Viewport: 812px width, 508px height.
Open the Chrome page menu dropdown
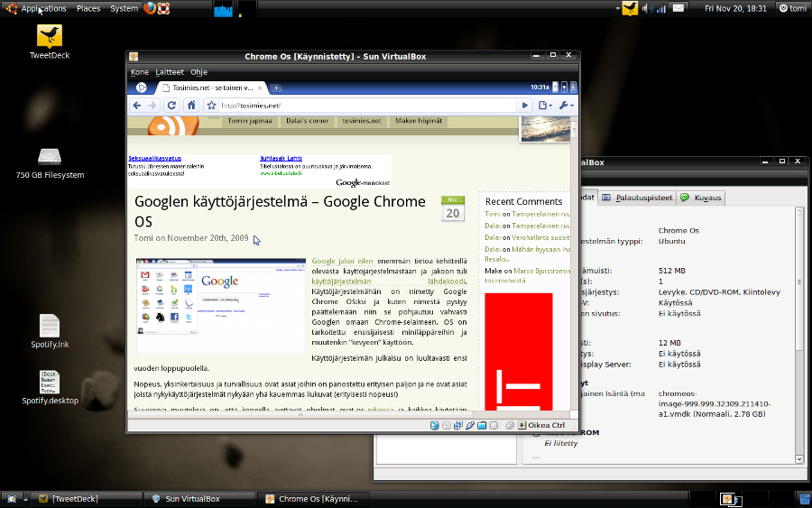[x=545, y=106]
